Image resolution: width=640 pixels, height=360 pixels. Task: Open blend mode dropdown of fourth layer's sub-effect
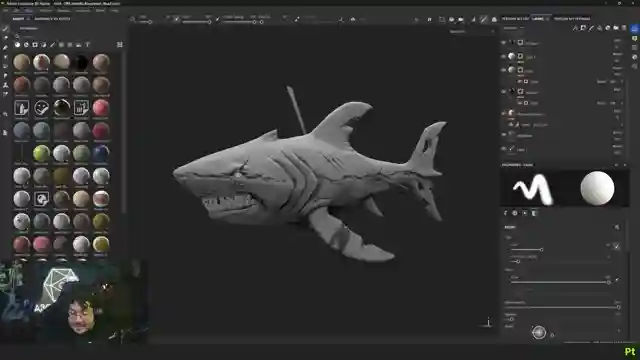(x=602, y=103)
